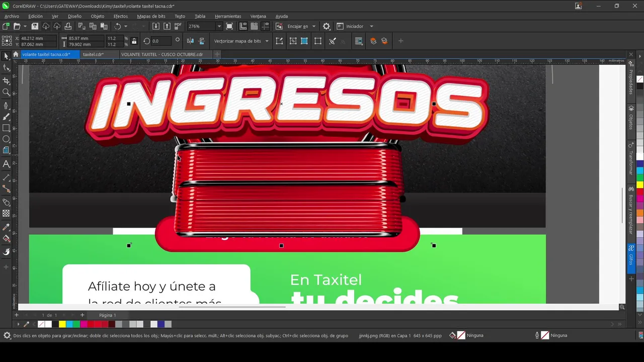This screenshot has width=644, height=362.
Task: Toggle full-screen preview icon
Action: point(229,26)
